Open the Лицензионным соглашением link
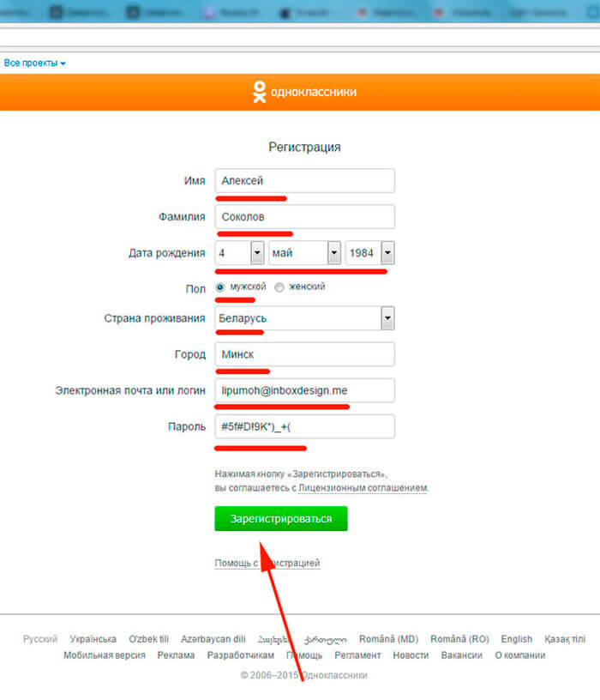Viewport: 600px width, 700px height. (363, 488)
